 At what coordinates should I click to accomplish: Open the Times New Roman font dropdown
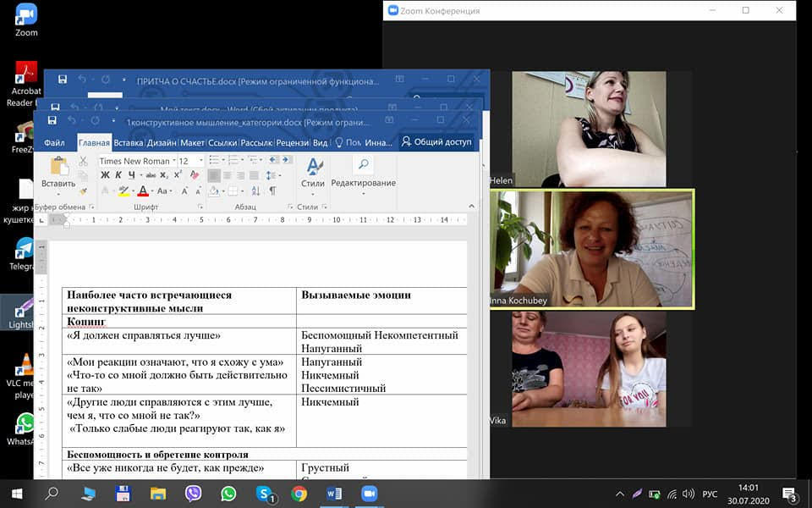click(x=173, y=161)
